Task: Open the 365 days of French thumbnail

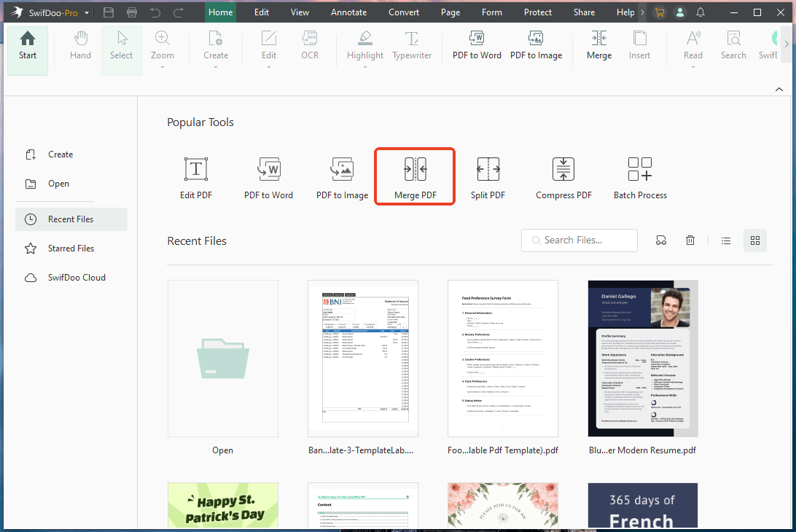Action: pyautogui.click(x=643, y=505)
